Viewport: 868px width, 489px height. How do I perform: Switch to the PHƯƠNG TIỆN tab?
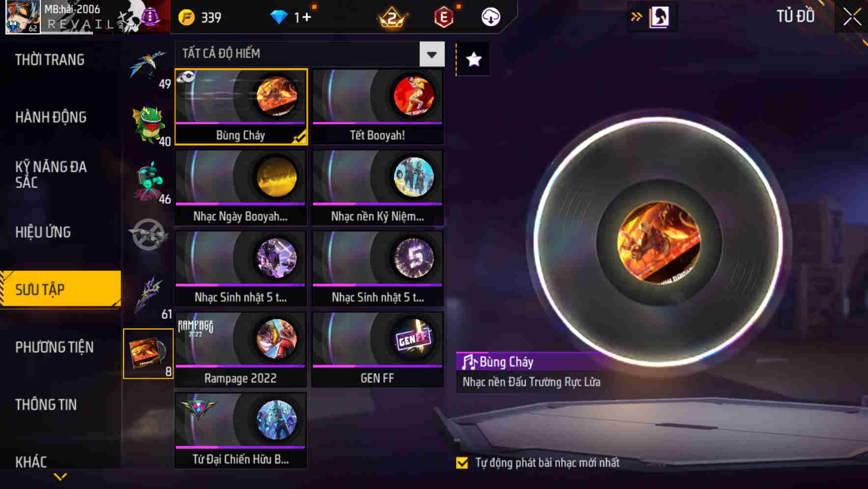(x=54, y=347)
